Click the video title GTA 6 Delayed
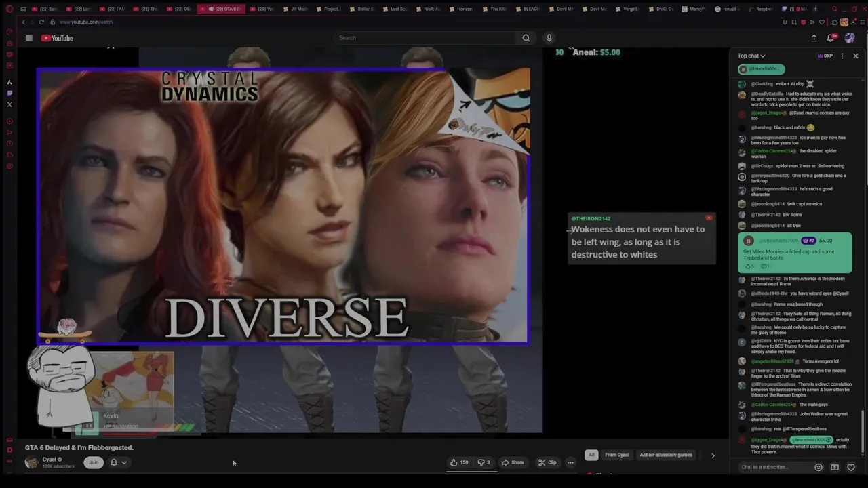This screenshot has width=868, height=488. (x=79, y=447)
